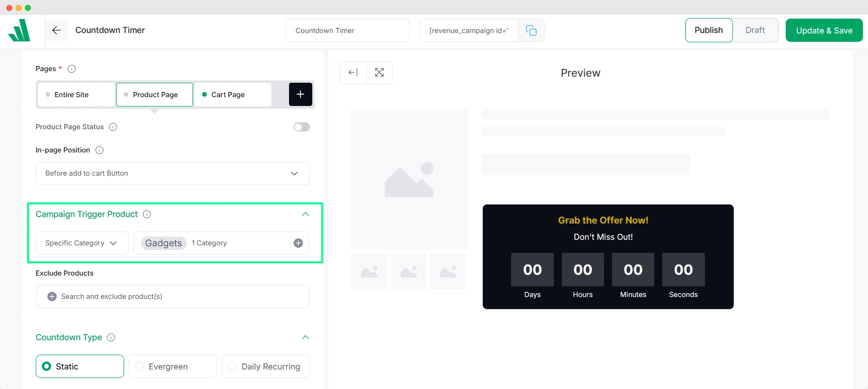868x389 pixels.
Task: Click the last small product thumbnail
Action: [x=448, y=271]
